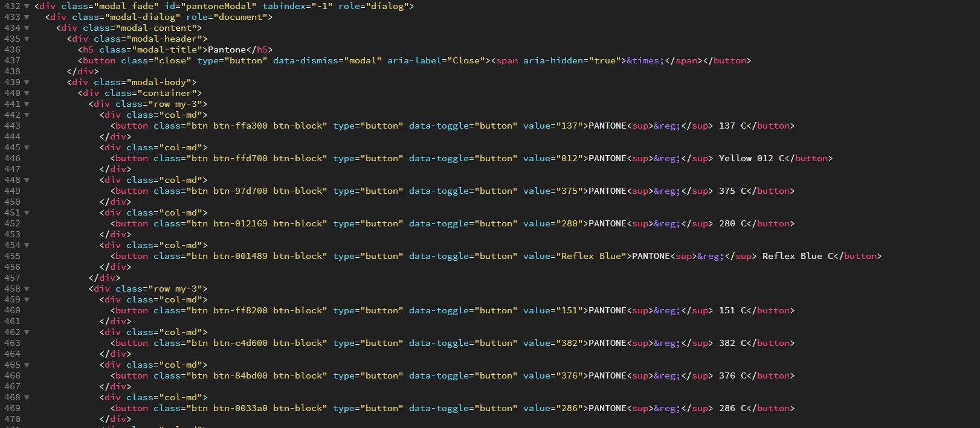This screenshot has height=428, width=980.
Task: Click the value="376" attribute
Action: click(553, 375)
